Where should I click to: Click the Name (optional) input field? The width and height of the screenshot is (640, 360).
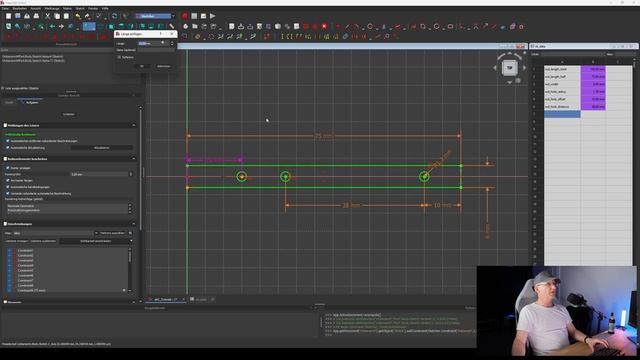(155, 50)
